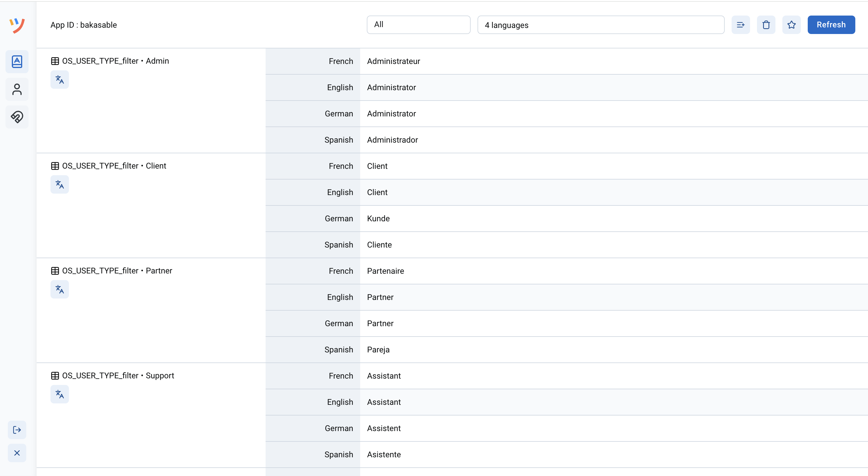Auto-translate the Client filter entry
This screenshot has width=868, height=476.
pos(60,184)
